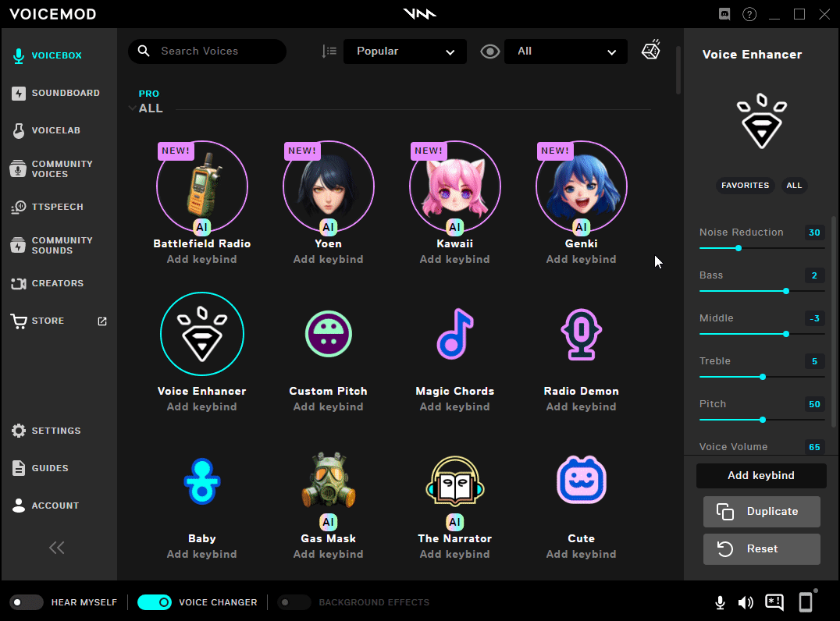Open the Voicemod Store
Image resolution: width=840 pixels, height=621 pixels.
click(47, 321)
